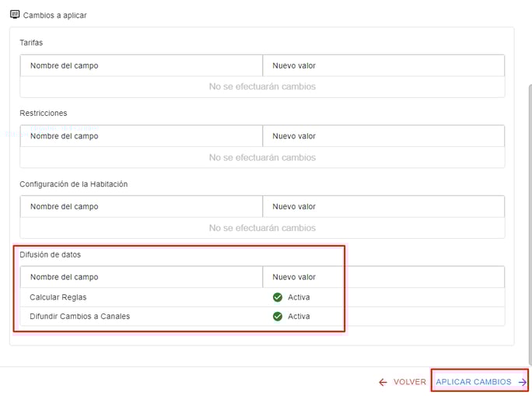
Task: Select the Difundir Cambios a Canales row
Action: pyautogui.click(x=79, y=317)
